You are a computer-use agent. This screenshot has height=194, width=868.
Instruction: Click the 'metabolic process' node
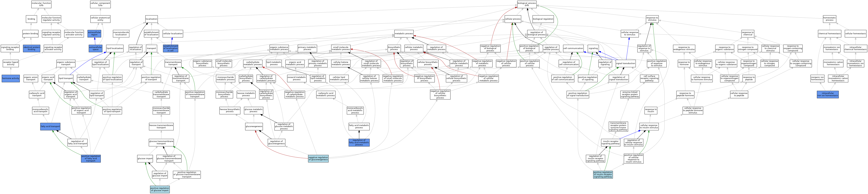coord(404,33)
